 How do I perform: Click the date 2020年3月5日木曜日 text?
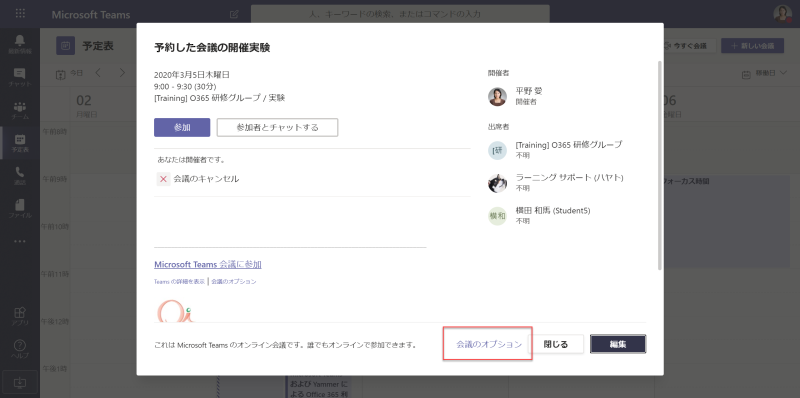point(192,74)
